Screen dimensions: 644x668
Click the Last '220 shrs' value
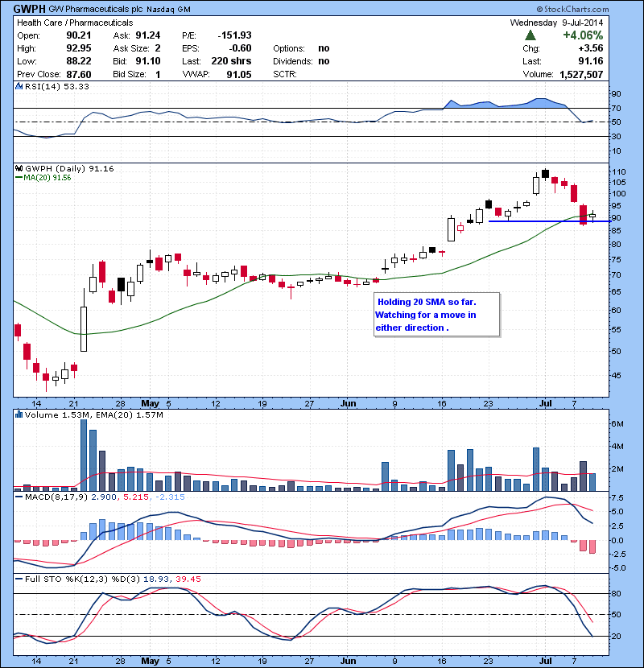coord(231,61)
